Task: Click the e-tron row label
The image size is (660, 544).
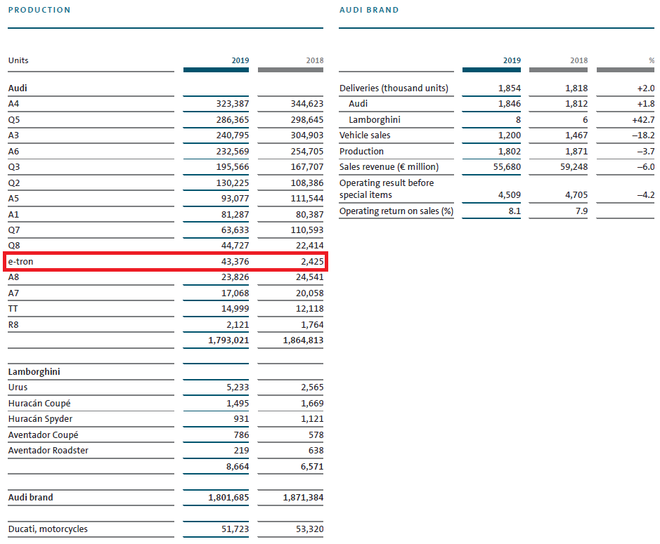Action: [21, 261]
